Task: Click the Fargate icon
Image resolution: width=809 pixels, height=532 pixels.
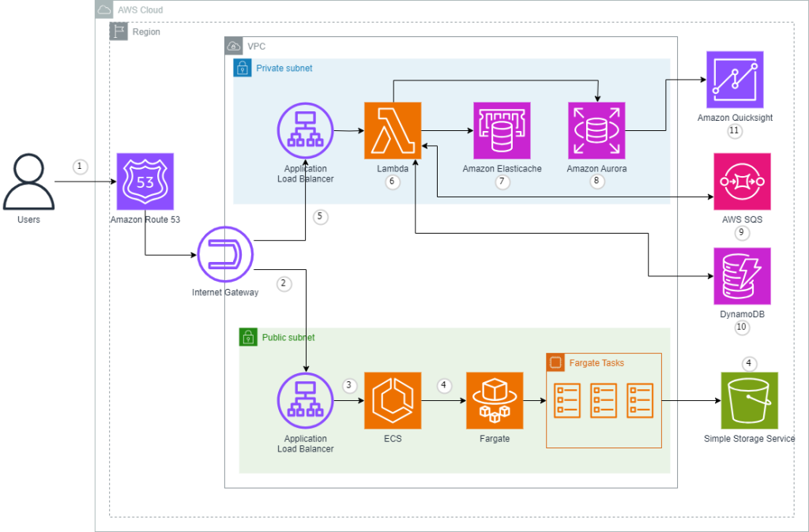Action: [495, 400]
